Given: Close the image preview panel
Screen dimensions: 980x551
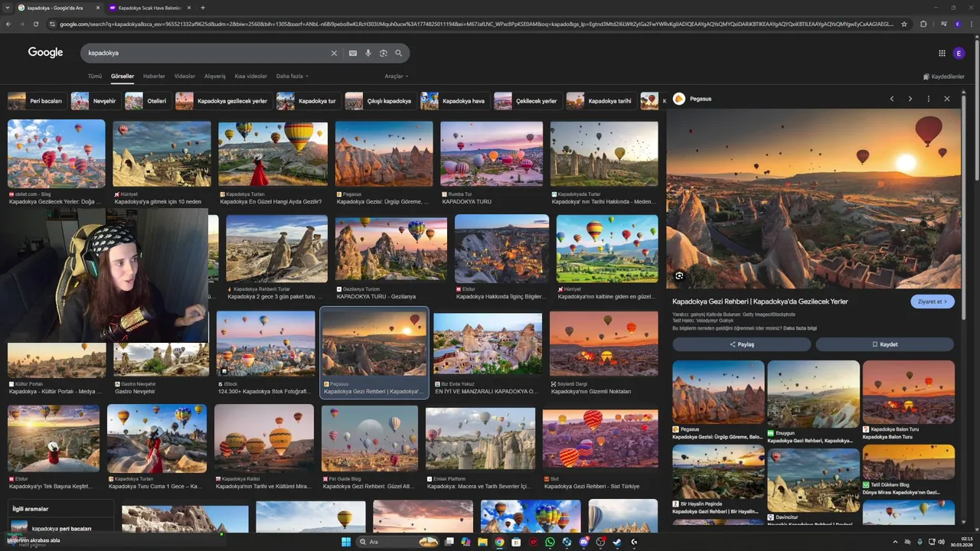Looking at the screenshot, I should point(947,99).
